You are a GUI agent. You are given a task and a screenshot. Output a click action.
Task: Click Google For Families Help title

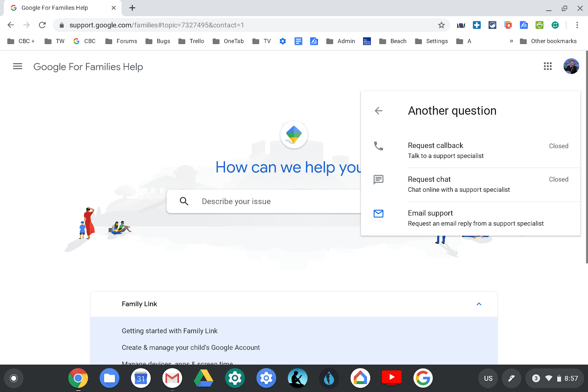pyautogui.click(x=88, y=67)
